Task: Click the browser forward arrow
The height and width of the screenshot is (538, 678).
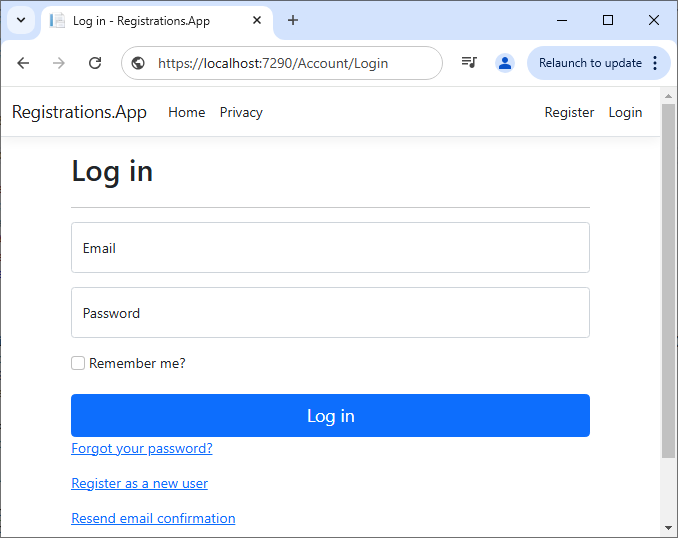Action: point(58,63)
